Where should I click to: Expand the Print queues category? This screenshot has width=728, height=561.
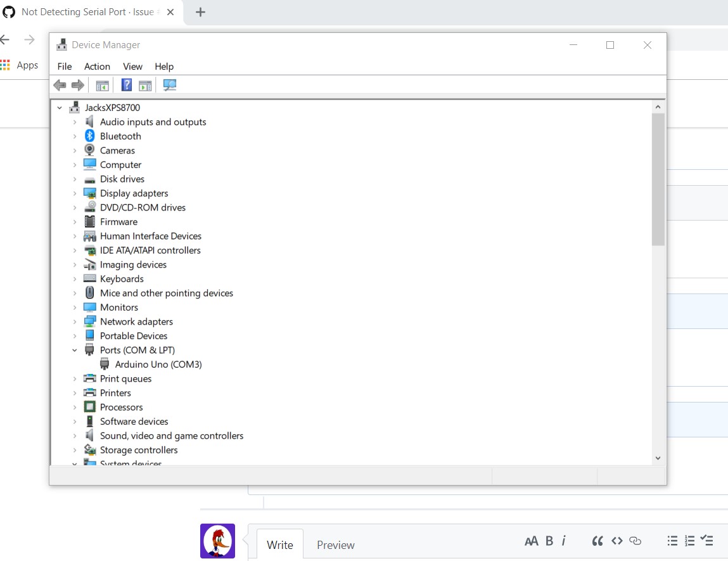coord(75,379)
